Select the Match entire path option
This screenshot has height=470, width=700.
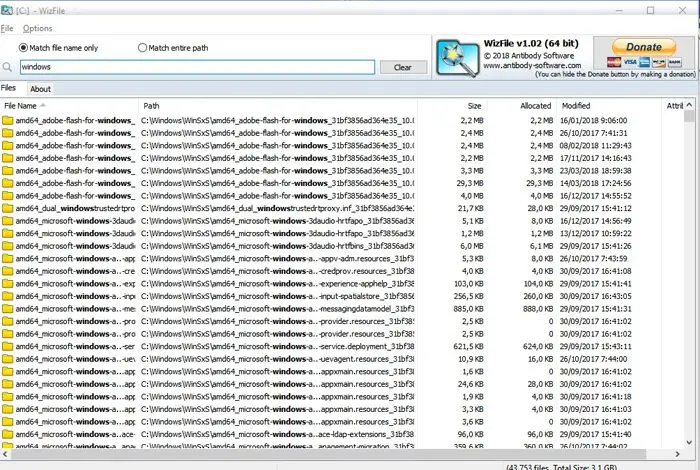173,48
